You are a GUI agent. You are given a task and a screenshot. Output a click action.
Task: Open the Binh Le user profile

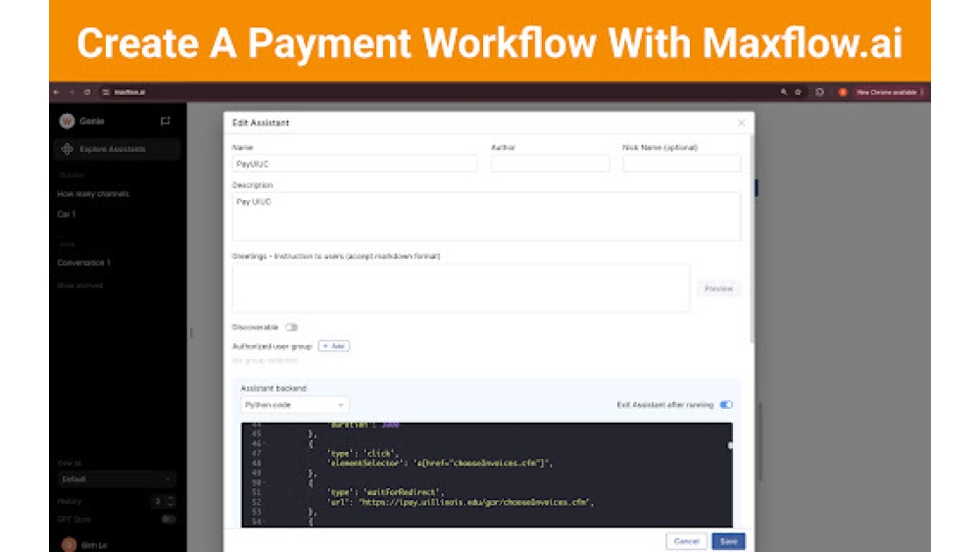(x=84, y=545)
